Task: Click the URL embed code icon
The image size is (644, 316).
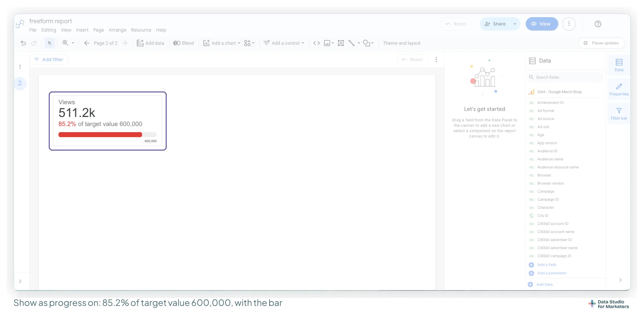Action: tap(317, 43)
